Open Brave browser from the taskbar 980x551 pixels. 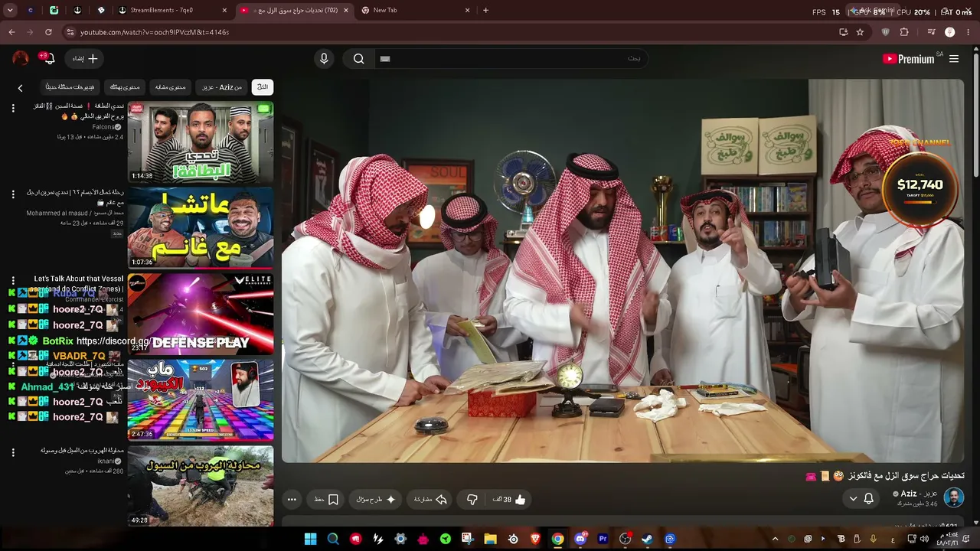(535, 539)
